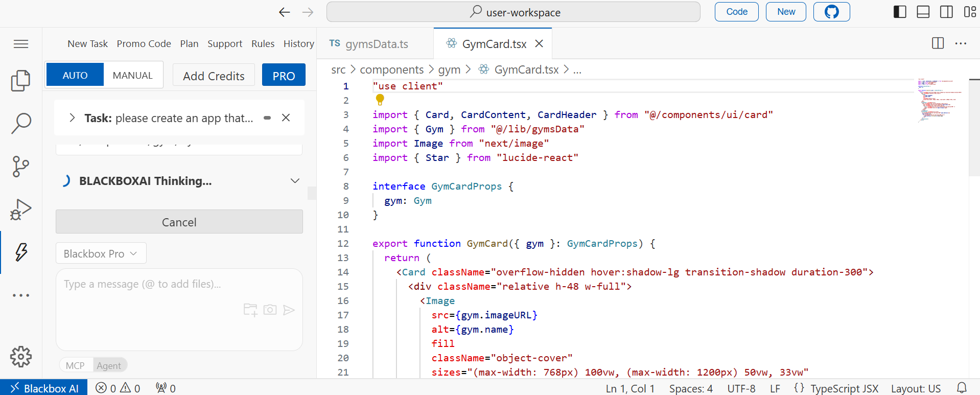Open the Manage settings gear icon
This screenshot has width=980, height=395.
(20, 356)
